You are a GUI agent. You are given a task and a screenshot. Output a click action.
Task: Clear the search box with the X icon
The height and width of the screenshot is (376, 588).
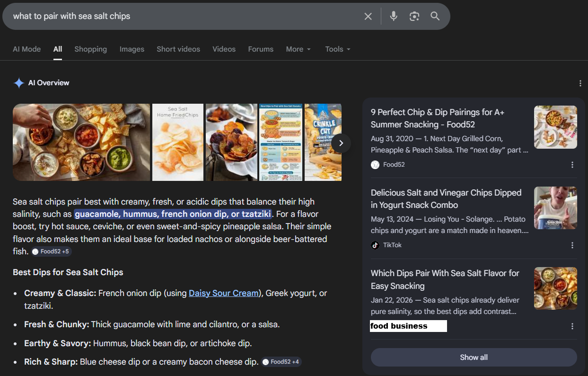(368, 17)
